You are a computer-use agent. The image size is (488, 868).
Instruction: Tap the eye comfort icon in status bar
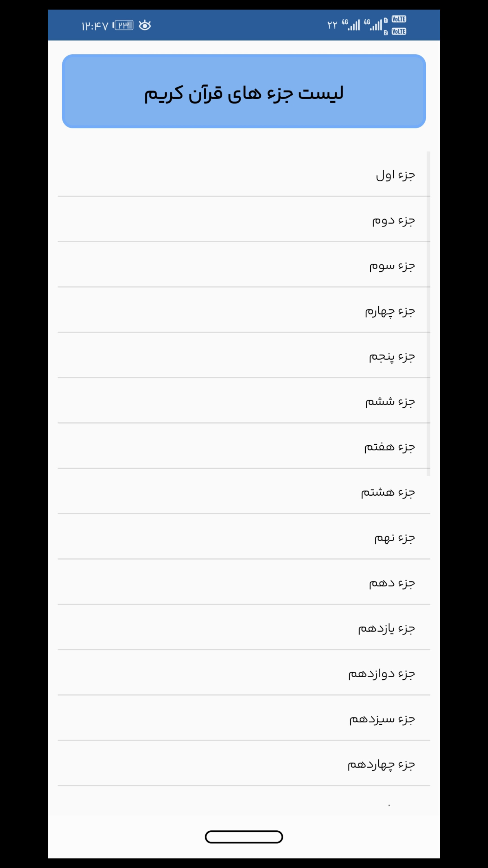pos(145,25)
